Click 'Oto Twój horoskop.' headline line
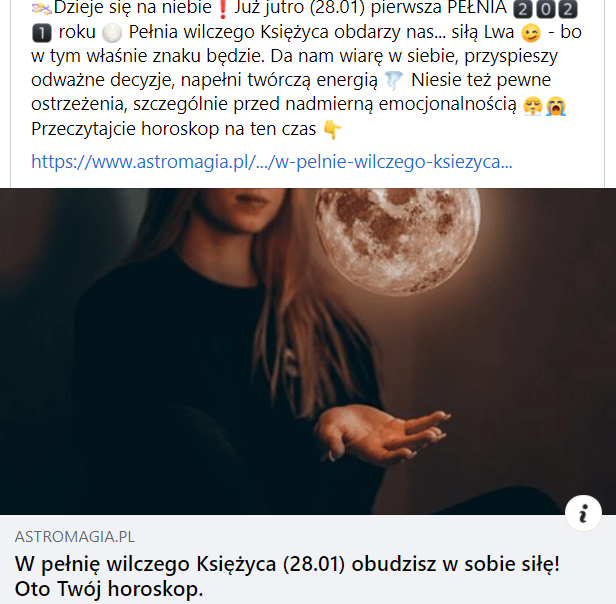Viewport: 616px width, 604px height. pyautogui.click(x=109, y=589)
